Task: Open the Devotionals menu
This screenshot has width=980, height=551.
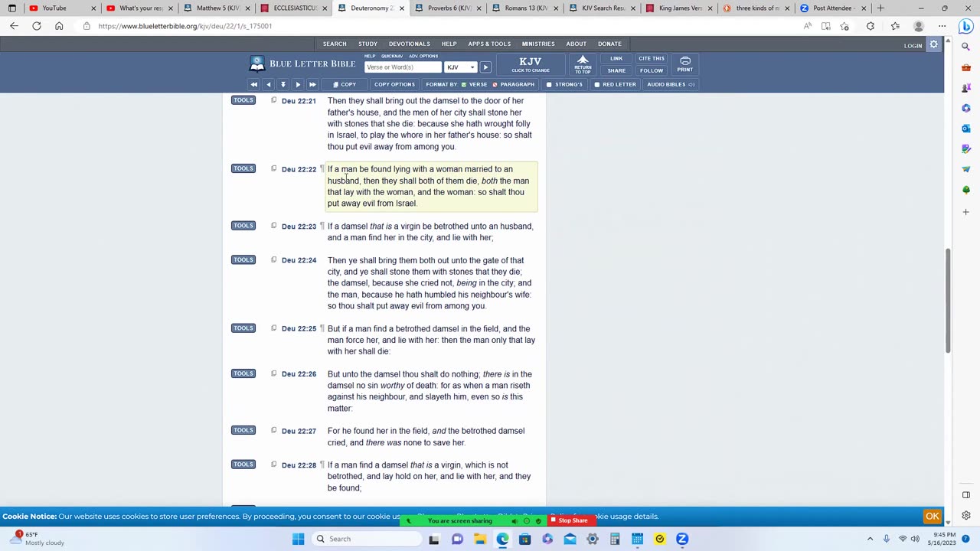Action: pos(409,44)
